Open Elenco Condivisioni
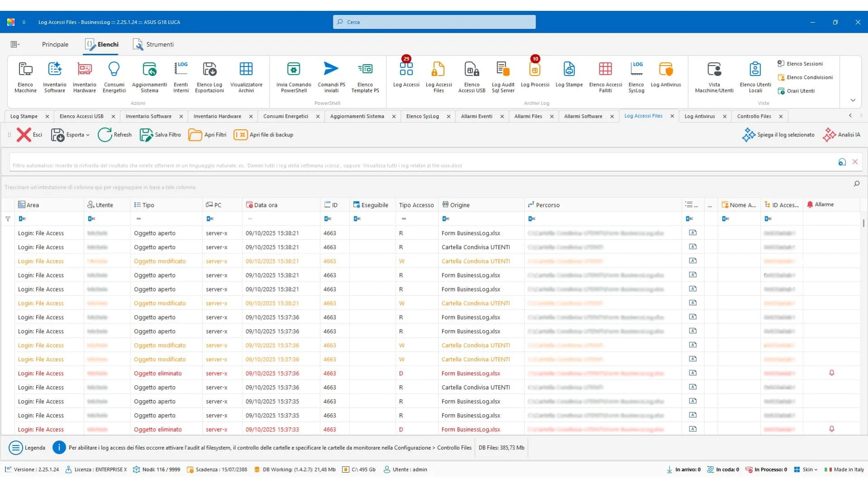Image resolution: width=868 pixels, height=488 pixels. tap(805, 77)
